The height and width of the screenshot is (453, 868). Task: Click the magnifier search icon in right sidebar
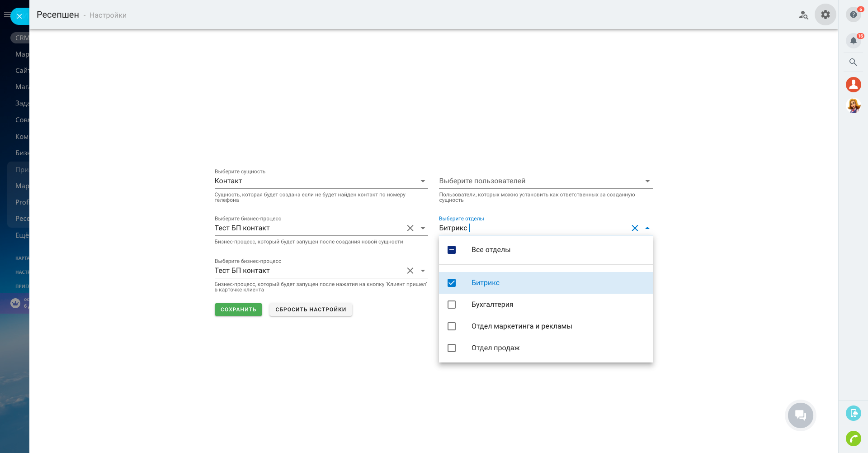point(853,62)
